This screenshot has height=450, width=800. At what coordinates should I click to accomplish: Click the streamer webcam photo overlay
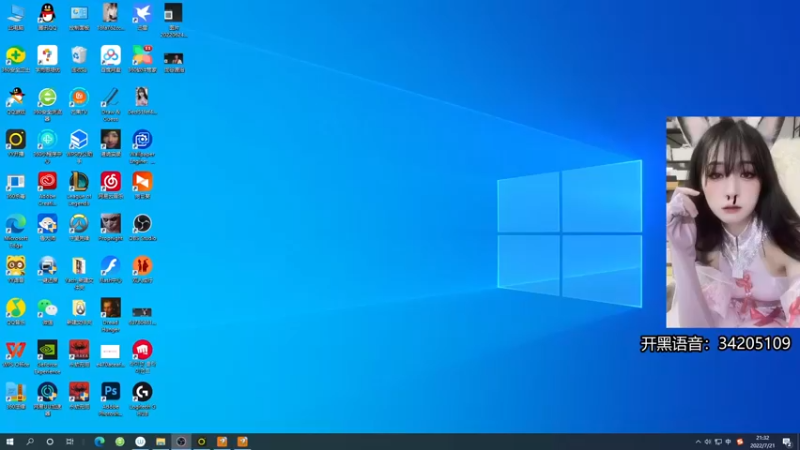tap(733, 222)
